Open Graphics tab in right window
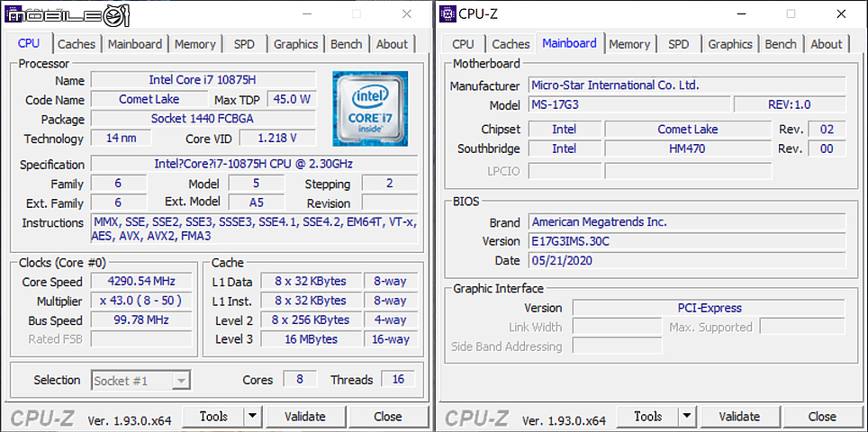 tap(730, 44)
